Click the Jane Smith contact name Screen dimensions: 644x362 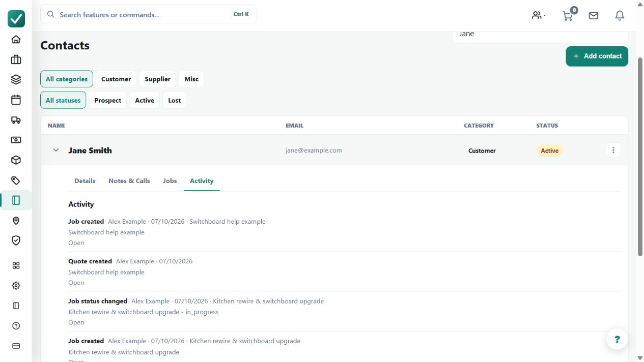pos(90,150)
